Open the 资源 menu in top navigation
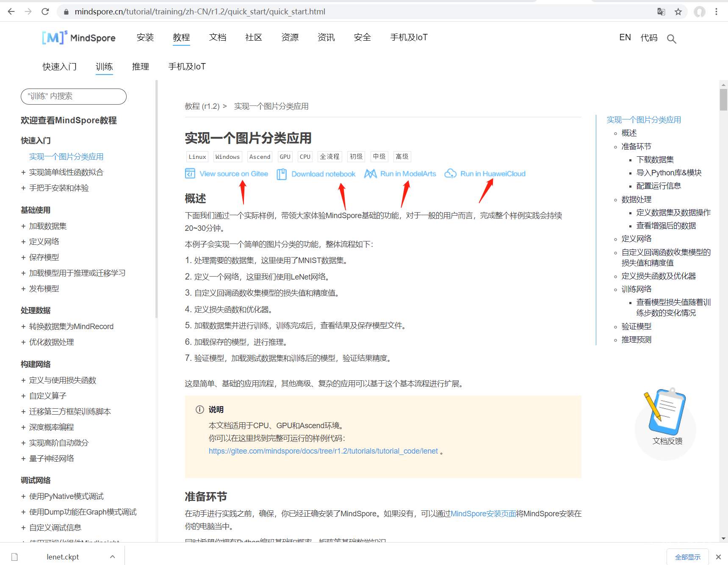 (290, 37)
